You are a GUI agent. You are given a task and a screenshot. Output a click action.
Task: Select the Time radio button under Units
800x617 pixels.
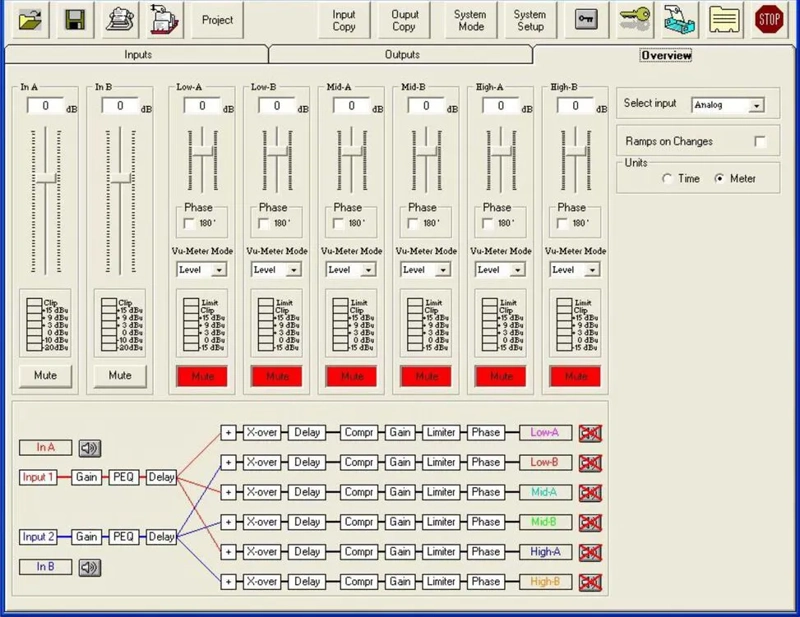tap(668, 178)
